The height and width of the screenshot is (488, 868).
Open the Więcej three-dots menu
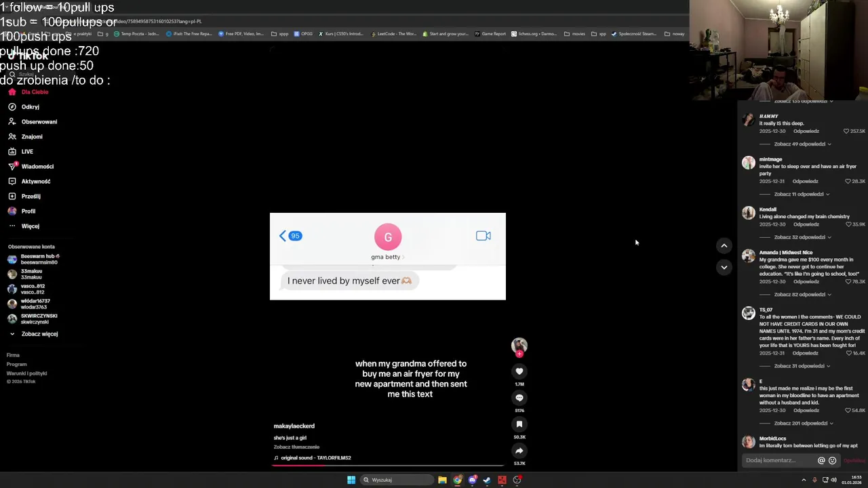coord(24,226)
